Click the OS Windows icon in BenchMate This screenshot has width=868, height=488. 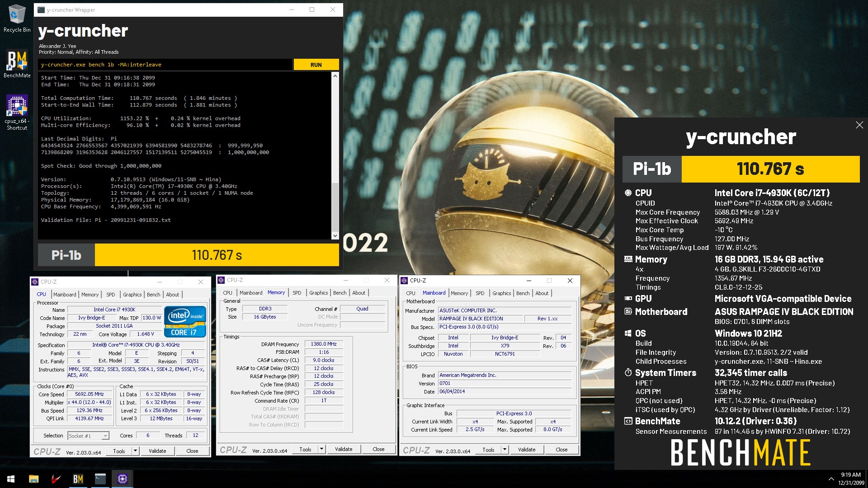click(x=628, y=333)
